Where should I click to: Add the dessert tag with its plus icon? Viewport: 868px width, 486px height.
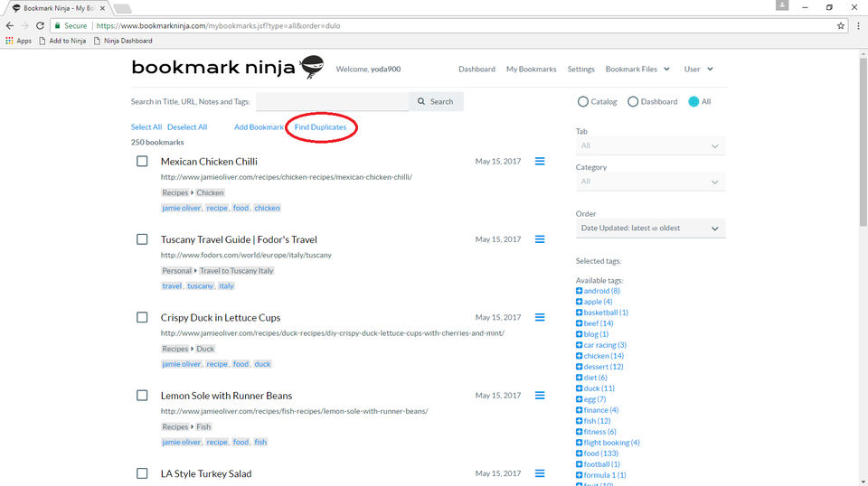(579, 367)
